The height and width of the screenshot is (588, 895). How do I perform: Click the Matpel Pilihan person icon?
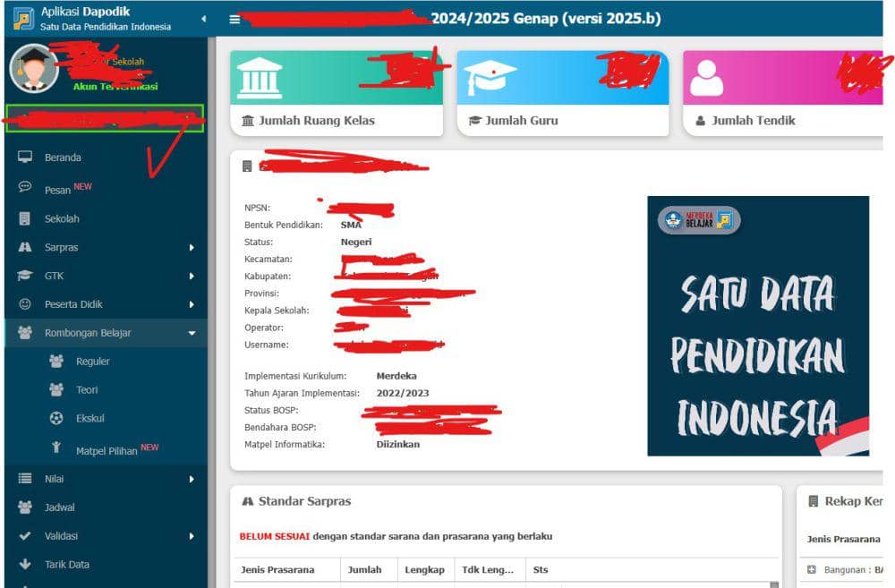click(55, 447)
